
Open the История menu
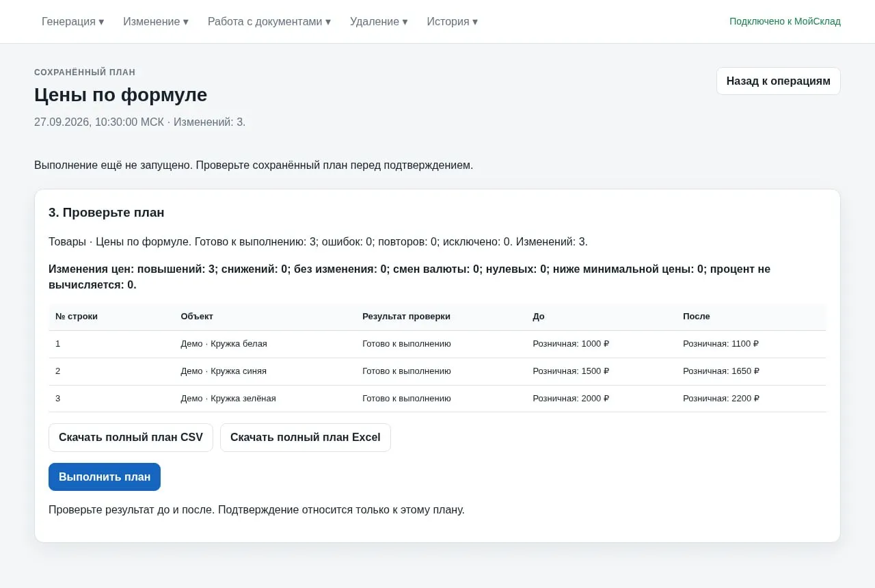[453, 21]
